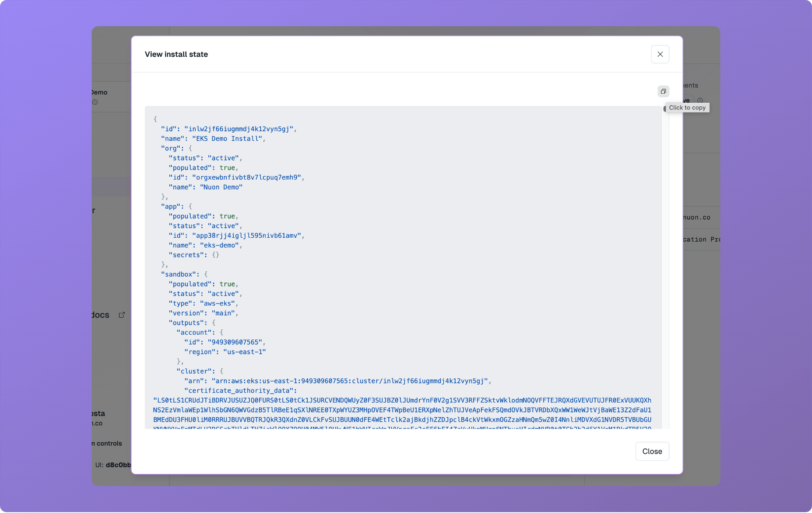812x513 pixels.
Task: Click the app name value "eks-demo"
Action: point(219,245)
